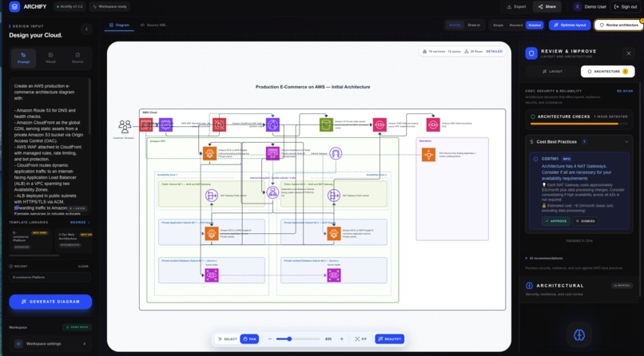Switch to Source input mode
This screenshot has width=644, height=356.
coord(78,57)
